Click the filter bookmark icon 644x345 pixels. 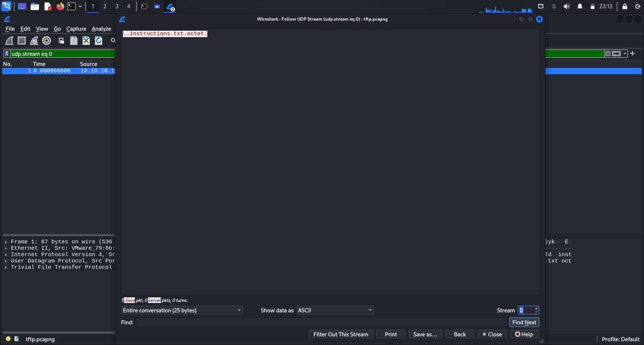[x=7, y=54]
